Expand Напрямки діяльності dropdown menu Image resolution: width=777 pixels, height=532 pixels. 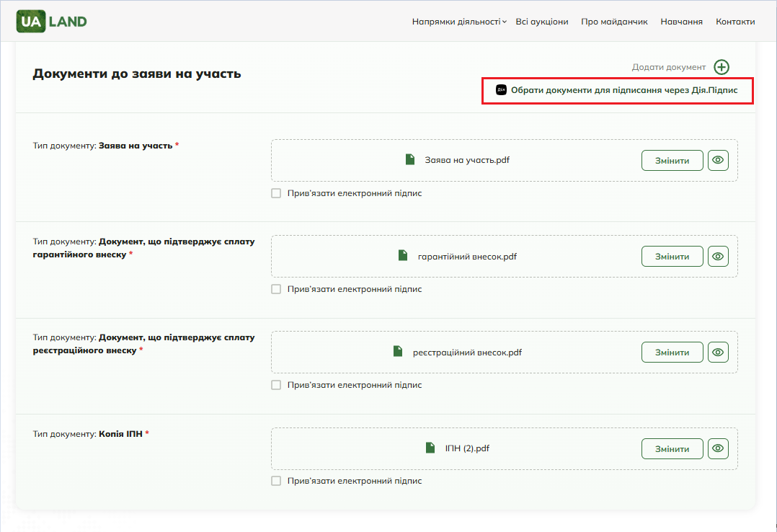[x=459, y=22]
